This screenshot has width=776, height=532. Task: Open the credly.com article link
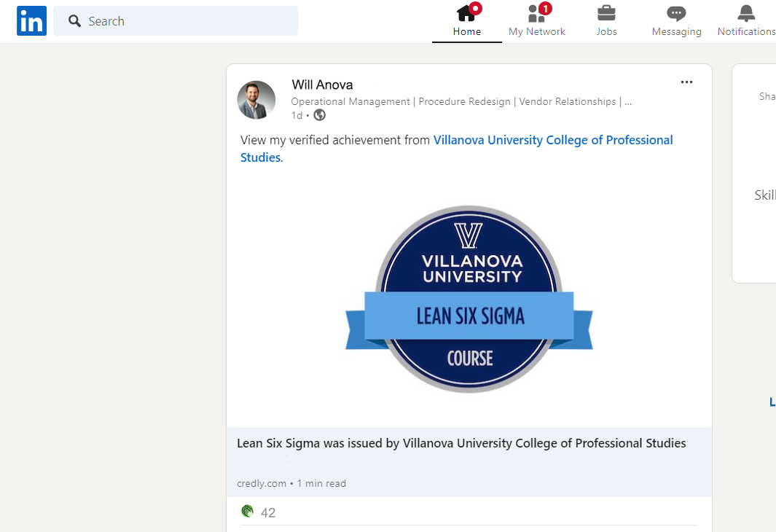262,483
